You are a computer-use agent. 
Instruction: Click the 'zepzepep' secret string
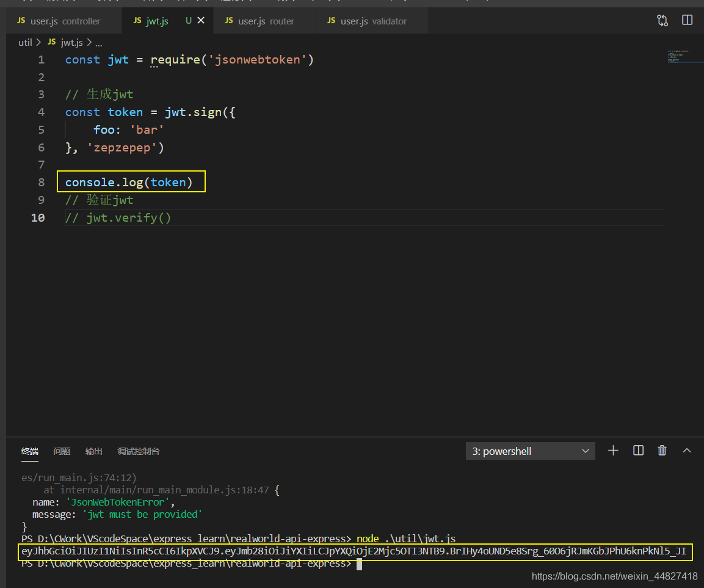[122, 148]
